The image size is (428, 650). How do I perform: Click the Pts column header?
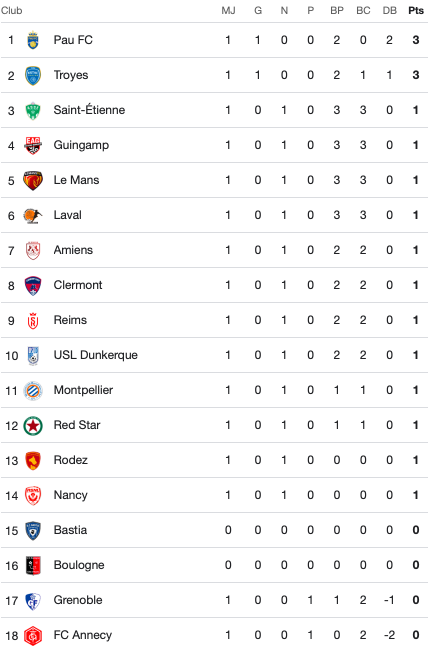[416, 10]
